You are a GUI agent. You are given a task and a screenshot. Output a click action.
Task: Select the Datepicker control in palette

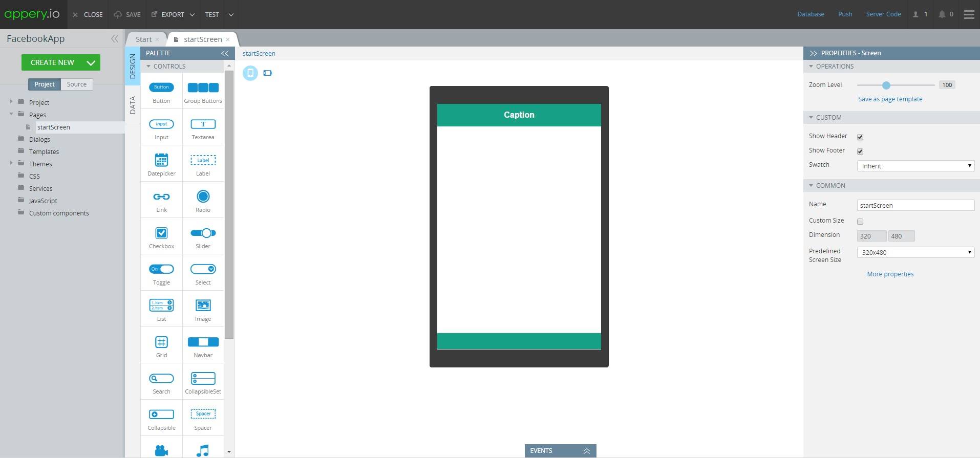point(161,161)
